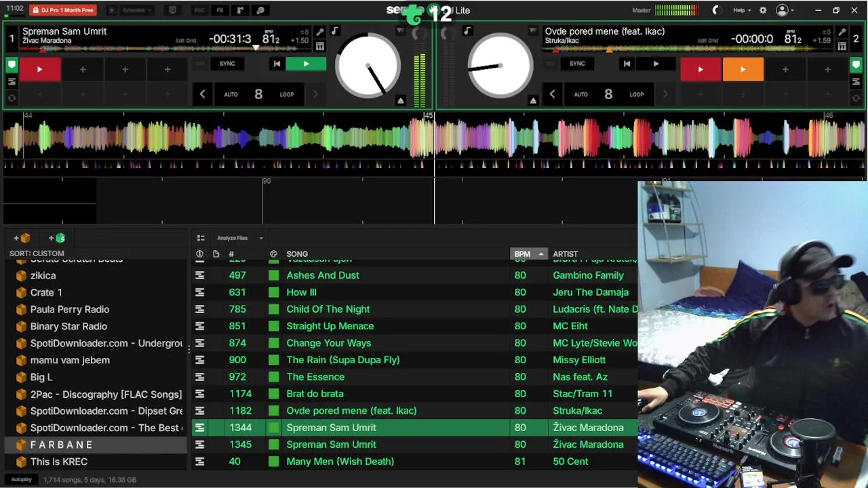
Task: Toggle deck 1 key lock note icon
Action: [334, 31]
